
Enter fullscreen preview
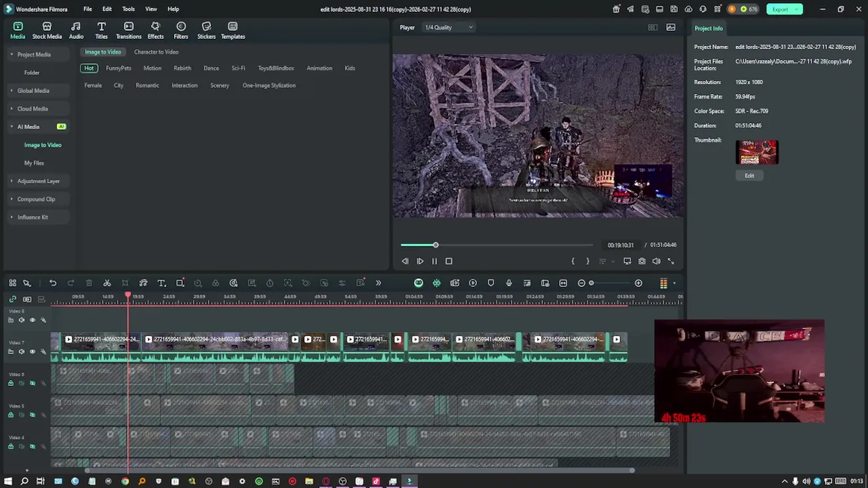click(671, 261)
